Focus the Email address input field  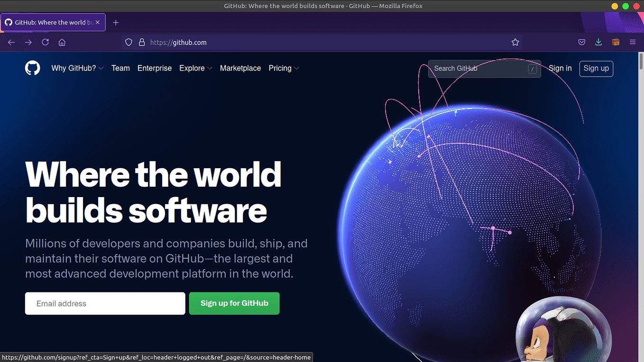[x=105, y=303]
